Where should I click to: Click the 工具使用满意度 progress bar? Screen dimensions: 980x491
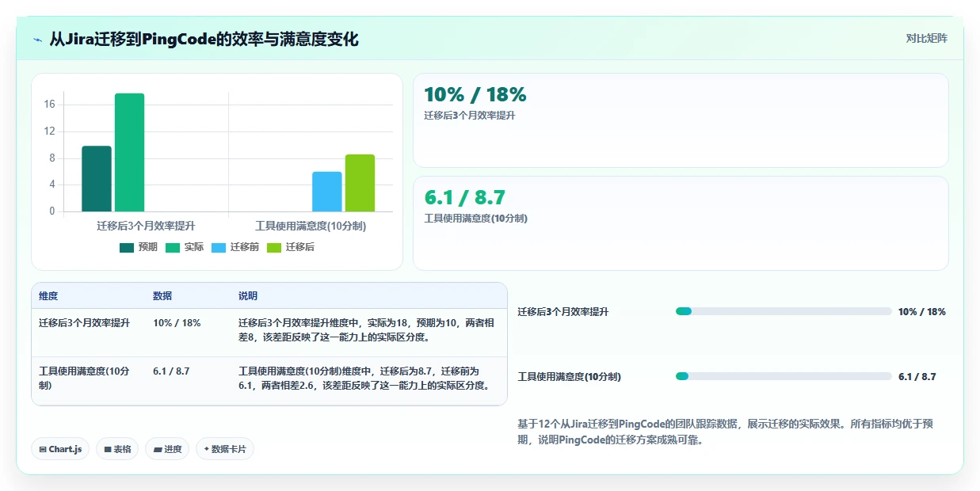pos(784,376)
